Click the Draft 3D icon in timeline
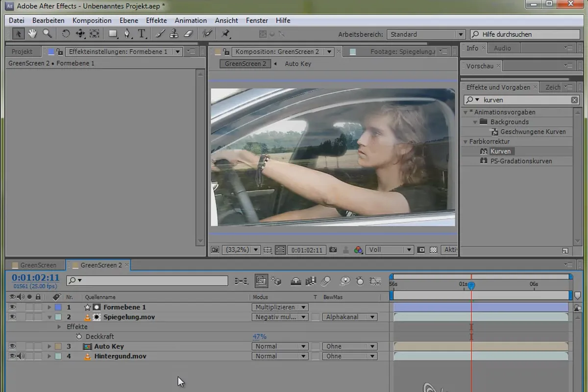This screenshot has height=392, width=588. click(x=277, y=281)
